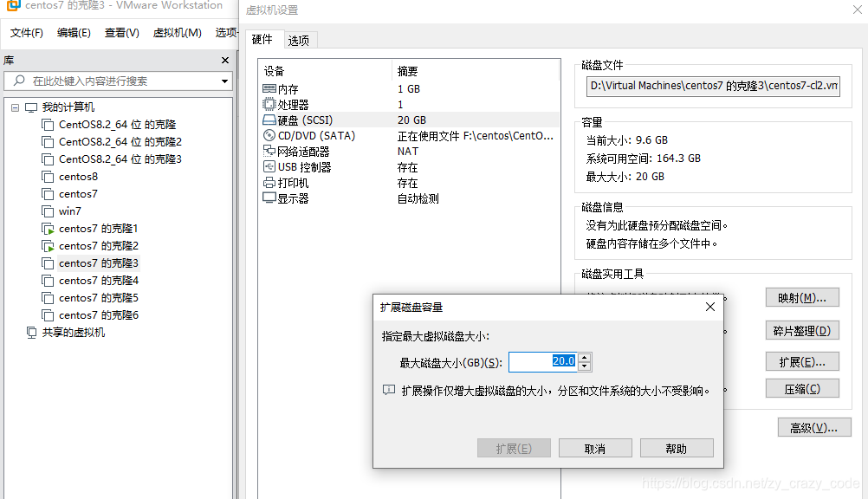This screenshot has height=499, width=868.
Task: Click the win7 VM icon
Action: (49, 211)
